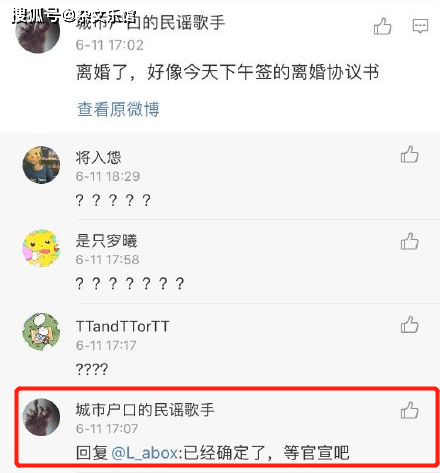
Task: Open username TTandTTorTT
Action: (122, 326)
